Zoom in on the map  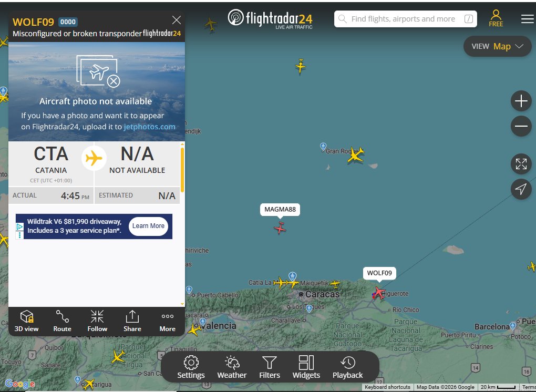tap(521, 101)
